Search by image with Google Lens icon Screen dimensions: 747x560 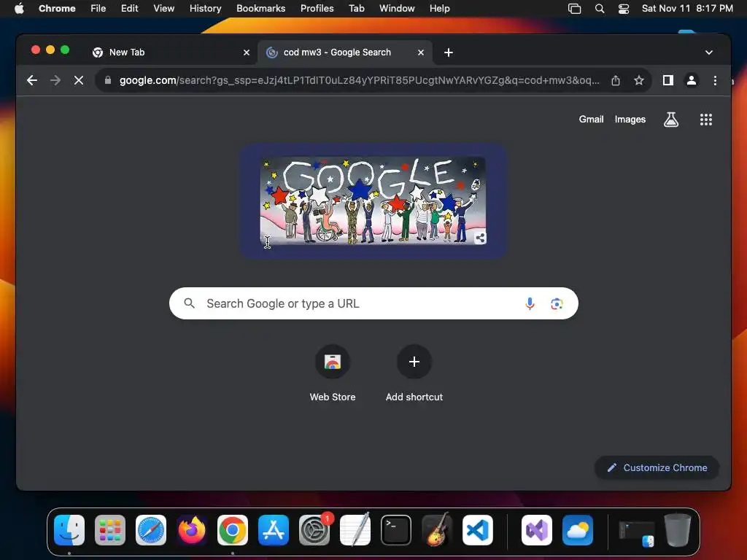pyautogui.click(x=557, y=303)
